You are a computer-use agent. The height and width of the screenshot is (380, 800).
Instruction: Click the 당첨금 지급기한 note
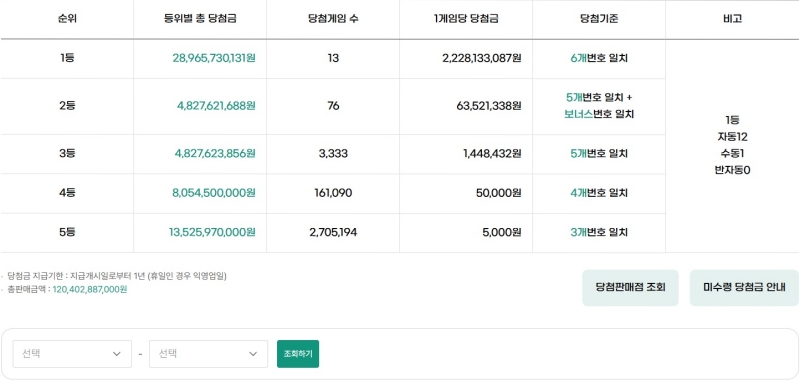point(117,276)
